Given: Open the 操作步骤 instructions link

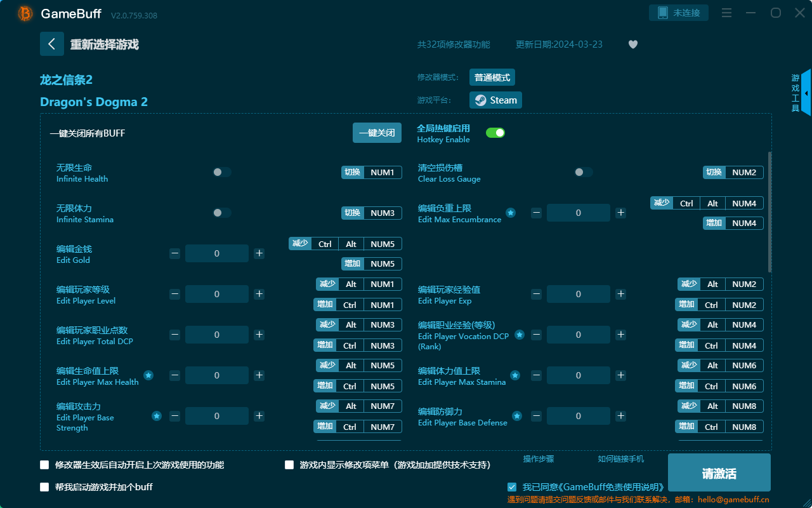Looking at the screenshot, I should tap(539, 458).
